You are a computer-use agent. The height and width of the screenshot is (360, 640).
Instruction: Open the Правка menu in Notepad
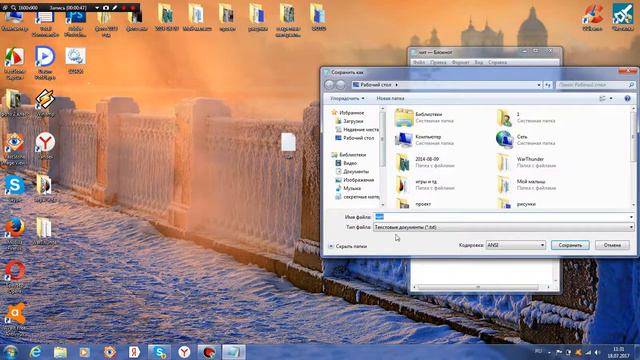(438, 62)
